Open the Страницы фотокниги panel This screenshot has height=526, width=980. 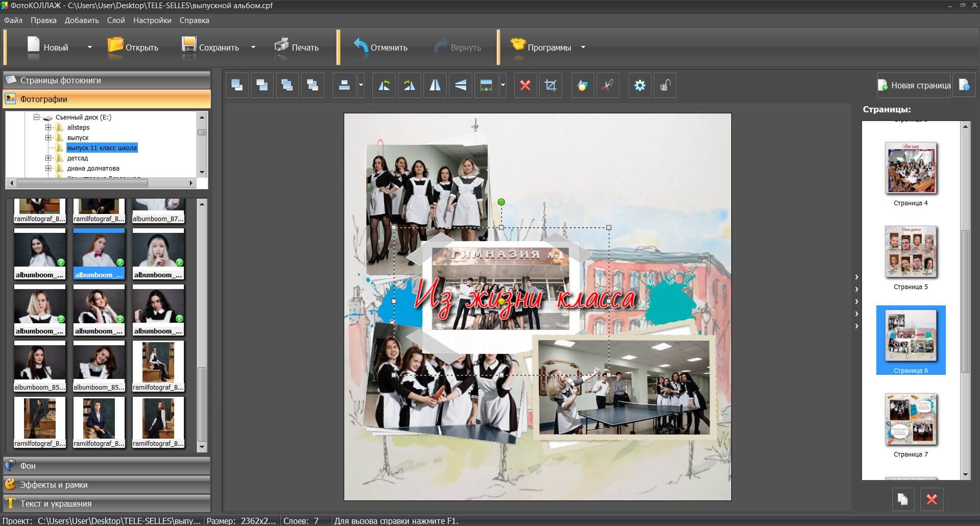(x=107, y=80)
